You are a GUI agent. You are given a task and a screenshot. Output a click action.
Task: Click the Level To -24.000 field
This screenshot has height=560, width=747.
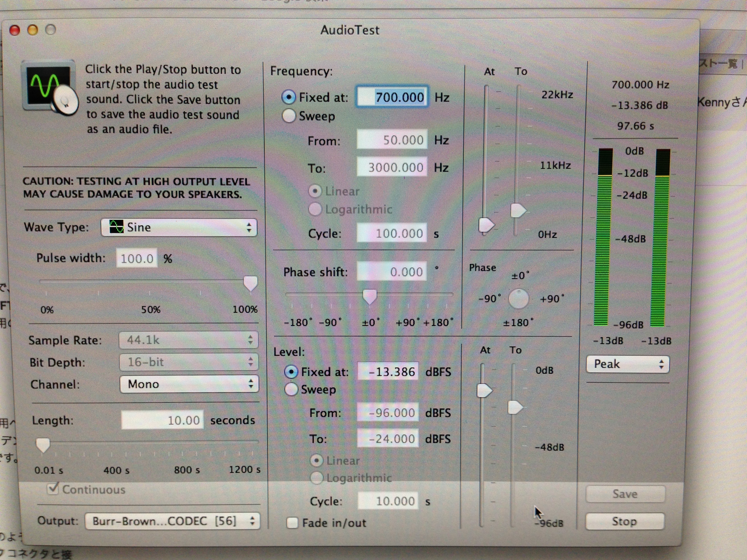[388, 439]
